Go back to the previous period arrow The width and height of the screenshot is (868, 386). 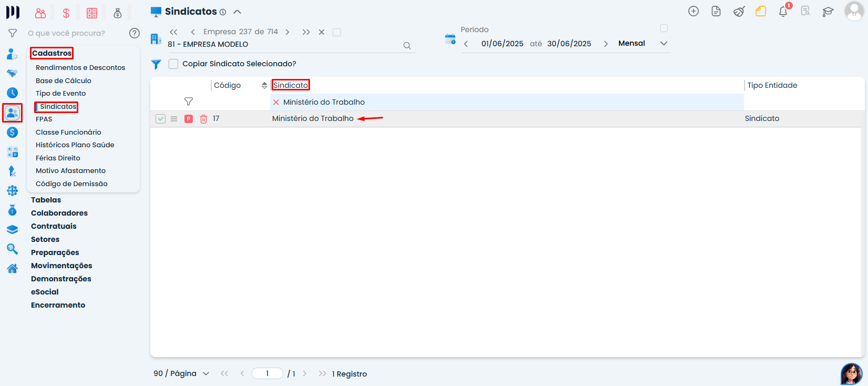[x=466, y=44]
